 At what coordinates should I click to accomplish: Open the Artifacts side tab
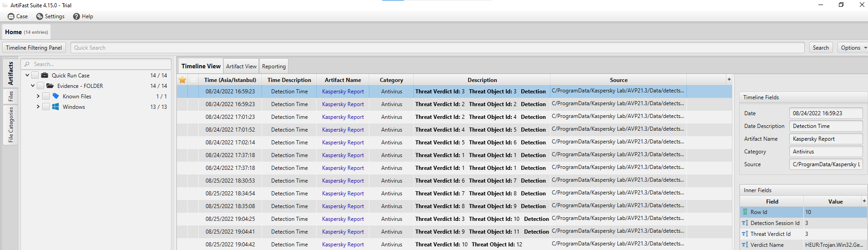(10, 73)
